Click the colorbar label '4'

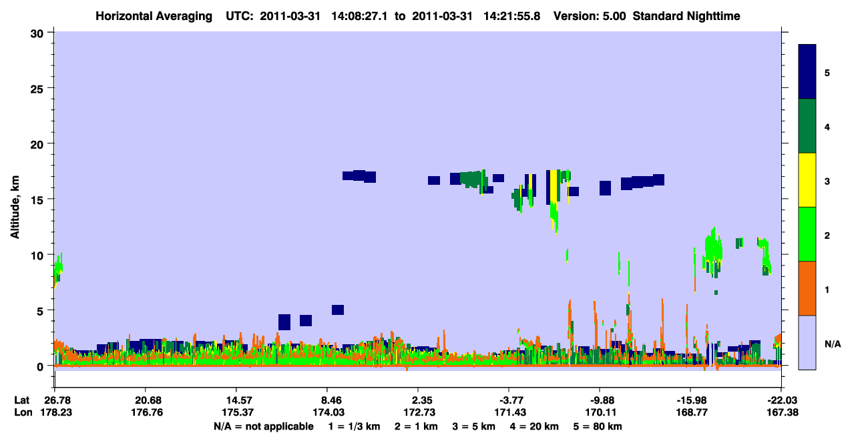827,127
